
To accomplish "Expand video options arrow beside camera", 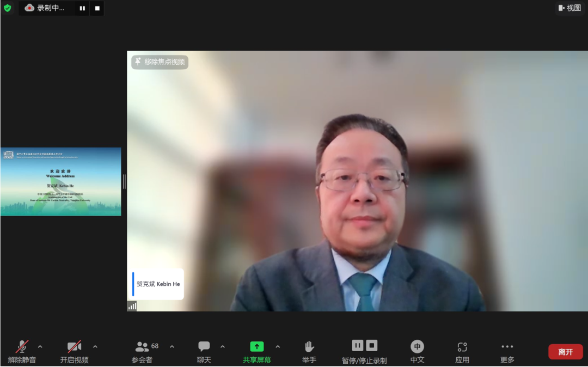I will pos(95,347).
